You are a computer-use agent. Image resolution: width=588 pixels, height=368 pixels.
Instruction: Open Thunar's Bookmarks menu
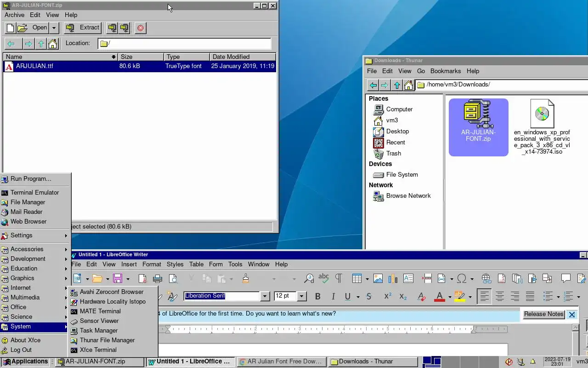point(446,71)
